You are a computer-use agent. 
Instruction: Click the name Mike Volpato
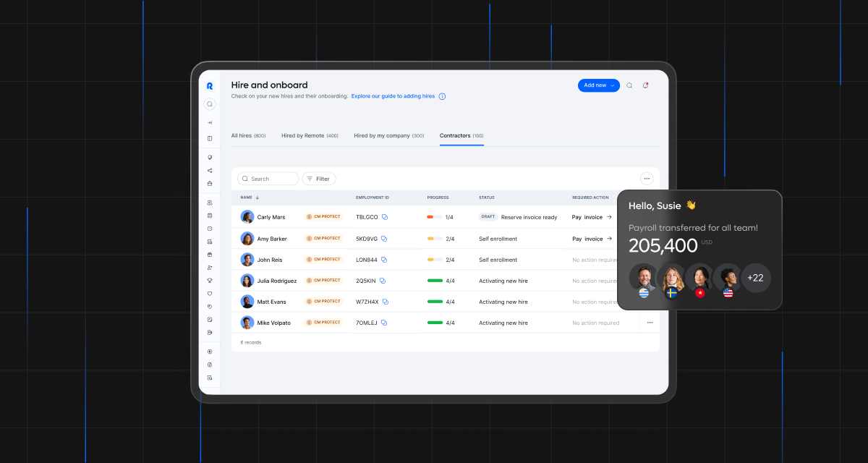pyautogui.click(x=274, y=323)
